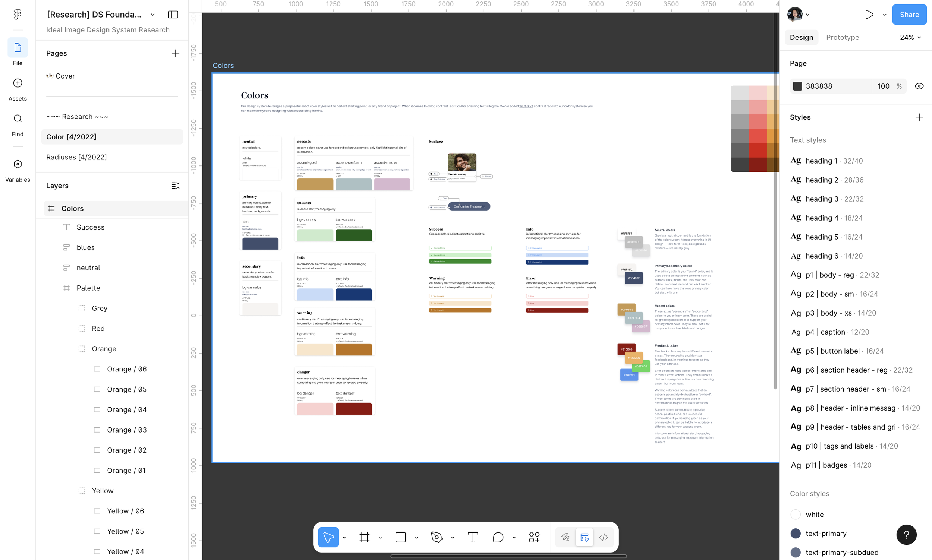Open shape tool options chevron
Viewport: 932px width, 560px height.
[416, 537]
